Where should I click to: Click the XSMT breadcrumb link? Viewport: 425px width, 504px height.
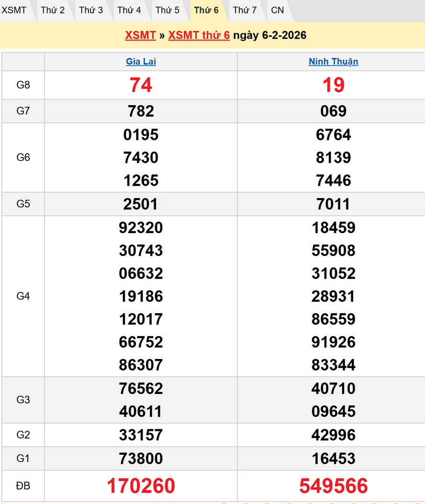click(x=140, y=35)
